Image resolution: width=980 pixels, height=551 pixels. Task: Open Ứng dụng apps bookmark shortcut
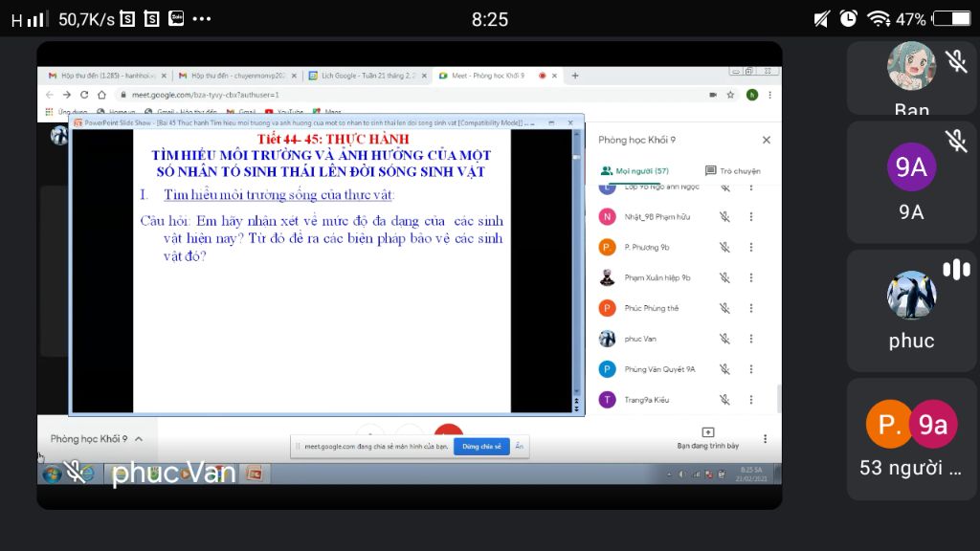point(66,112)
